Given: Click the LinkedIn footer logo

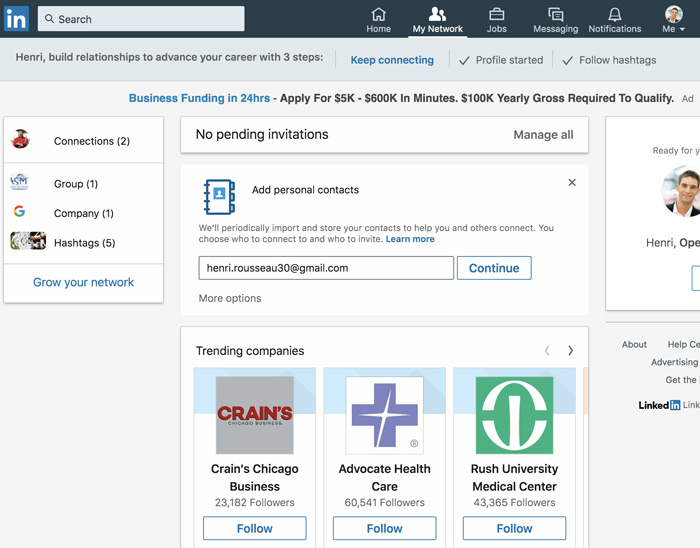Looking at the screenshot, I should (659, 405).
